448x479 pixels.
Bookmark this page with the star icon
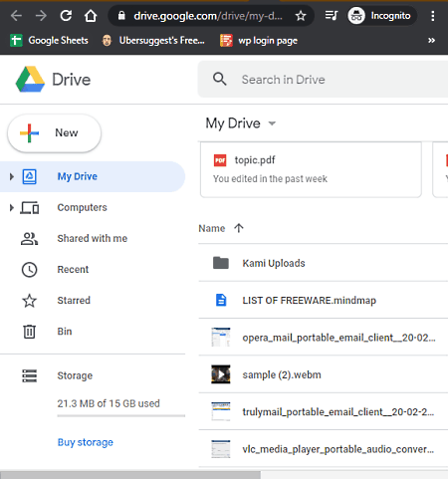point(301,16)
